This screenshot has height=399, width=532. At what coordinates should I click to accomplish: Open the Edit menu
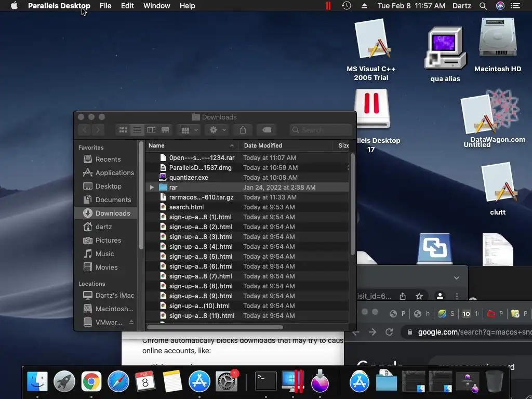tap(127, 6)
